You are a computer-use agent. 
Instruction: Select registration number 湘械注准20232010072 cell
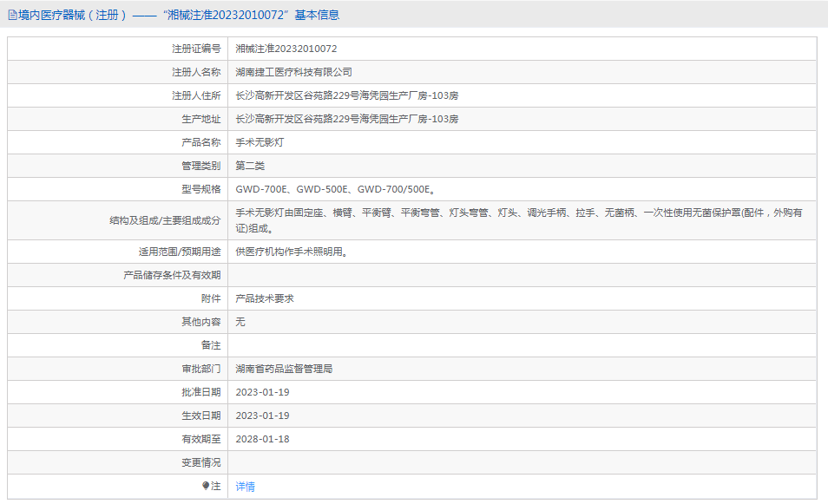[x=286, y=49]
